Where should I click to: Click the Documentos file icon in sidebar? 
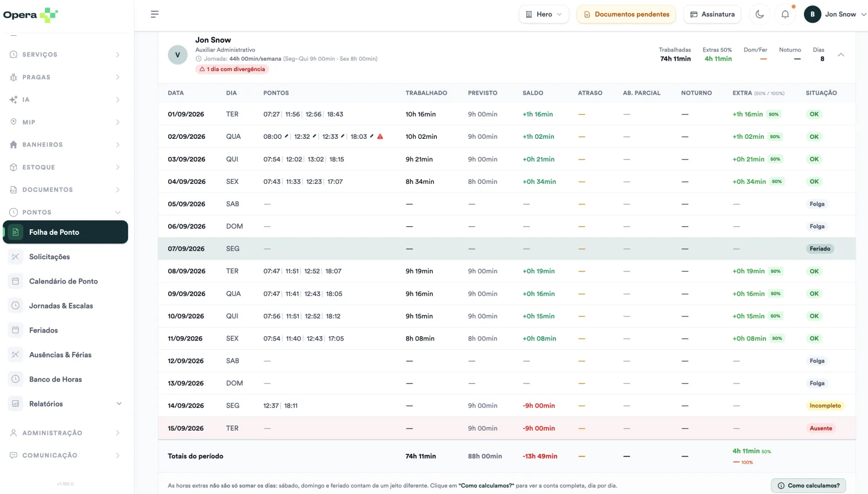click(x=14, y=190)
